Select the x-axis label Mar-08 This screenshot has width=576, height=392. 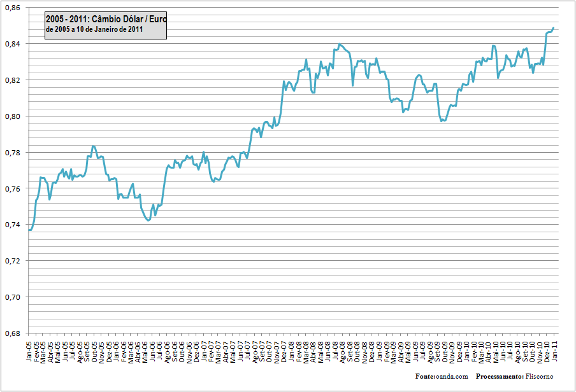coord(306,352)
